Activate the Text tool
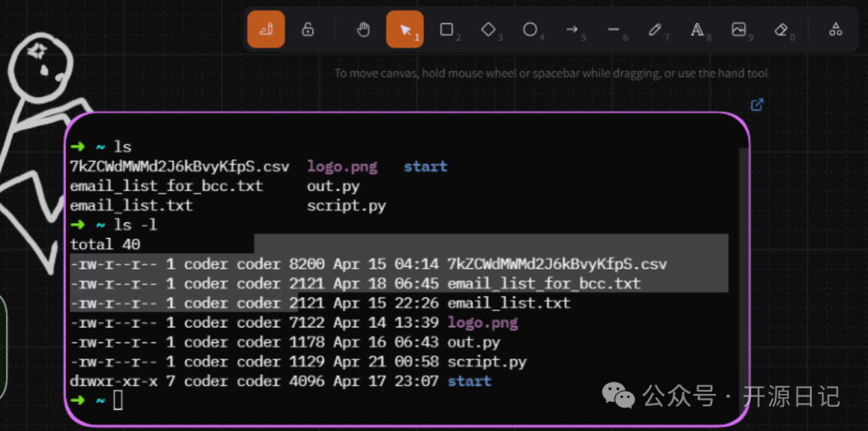 pos(698,30)
